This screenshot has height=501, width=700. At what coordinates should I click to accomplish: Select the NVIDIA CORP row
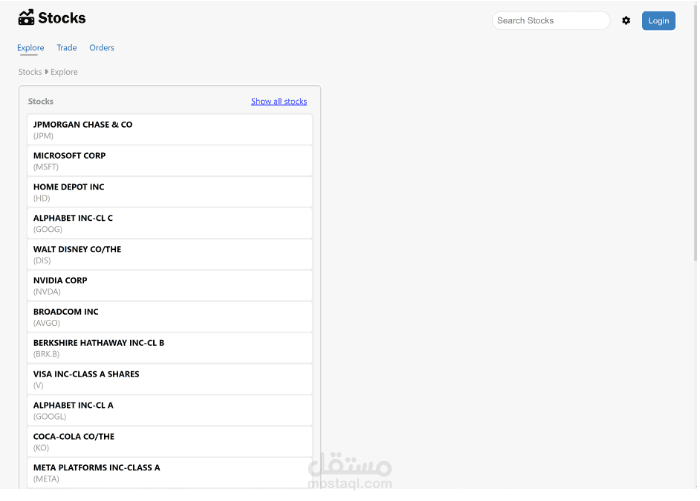coord(170,286)
